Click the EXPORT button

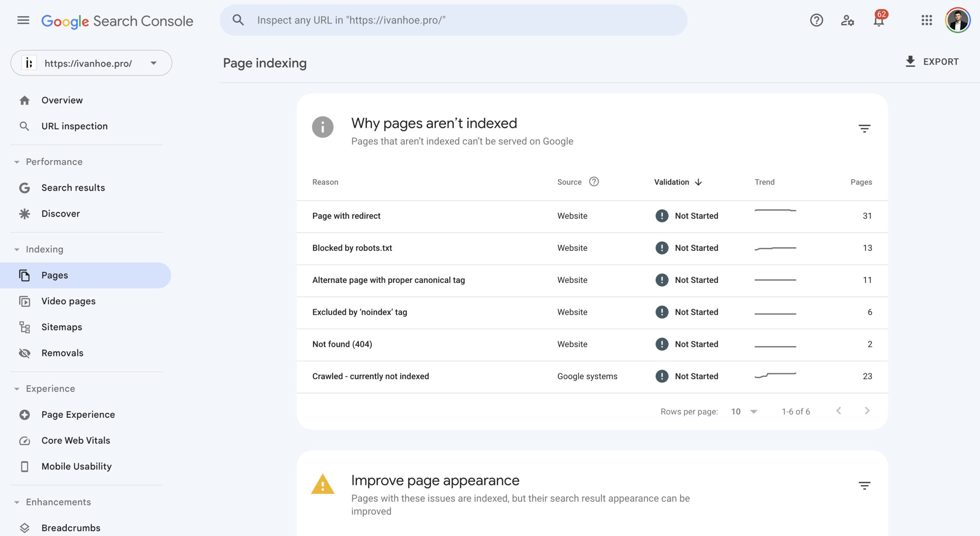[x=932, y=62]
